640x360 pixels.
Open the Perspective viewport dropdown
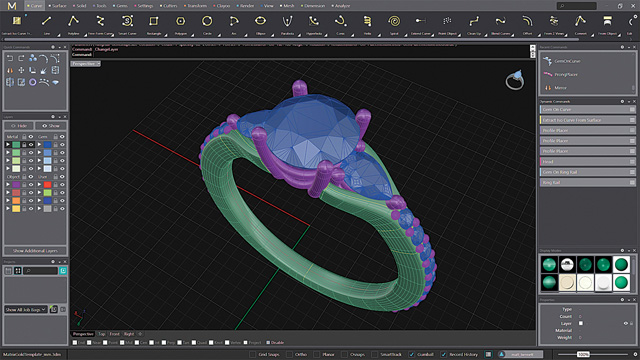pyautogui.click(x=86, y=64)
